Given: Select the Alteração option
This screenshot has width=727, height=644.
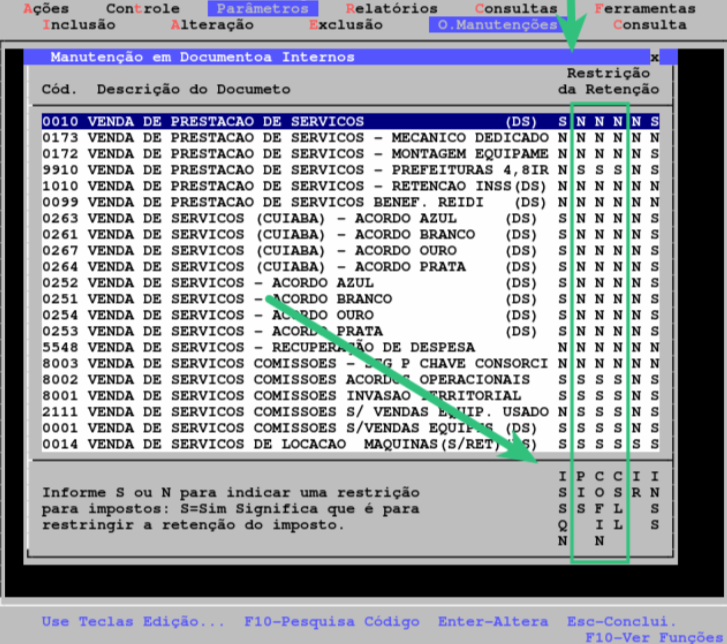Looking at the screenshot, I should pos(212,24).
